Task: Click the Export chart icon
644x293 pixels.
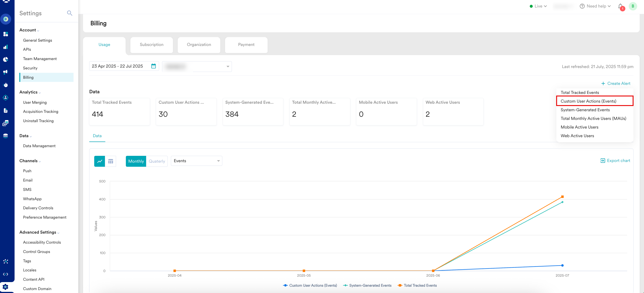Action: pyautogui.click(x=603, y=161)
